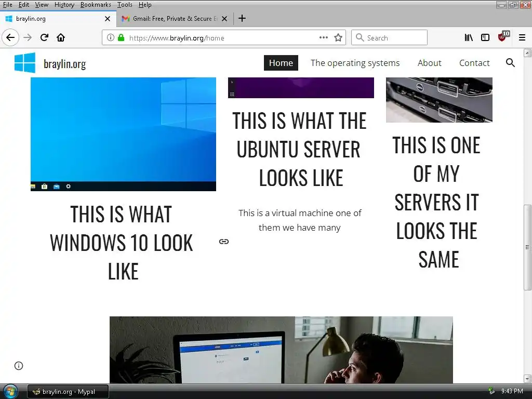The image size is (532, 399).
Task: Open the Edit menu
Action: pos(24,5)
